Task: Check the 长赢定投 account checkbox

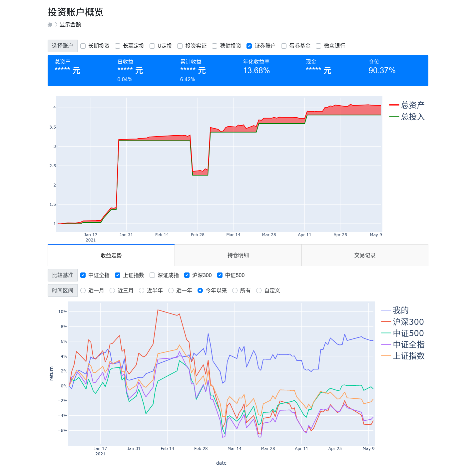Action: click(118, 46)
